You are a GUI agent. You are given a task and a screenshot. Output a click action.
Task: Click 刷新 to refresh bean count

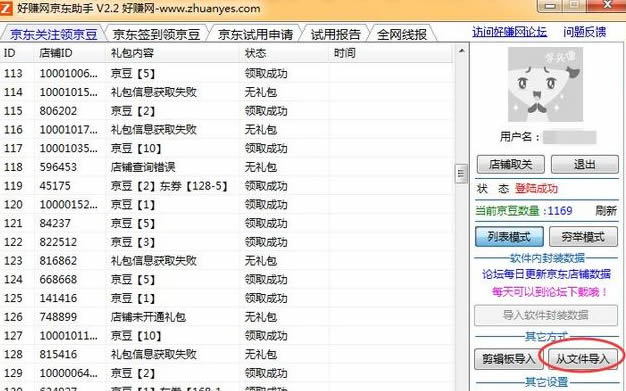[606, 210]
